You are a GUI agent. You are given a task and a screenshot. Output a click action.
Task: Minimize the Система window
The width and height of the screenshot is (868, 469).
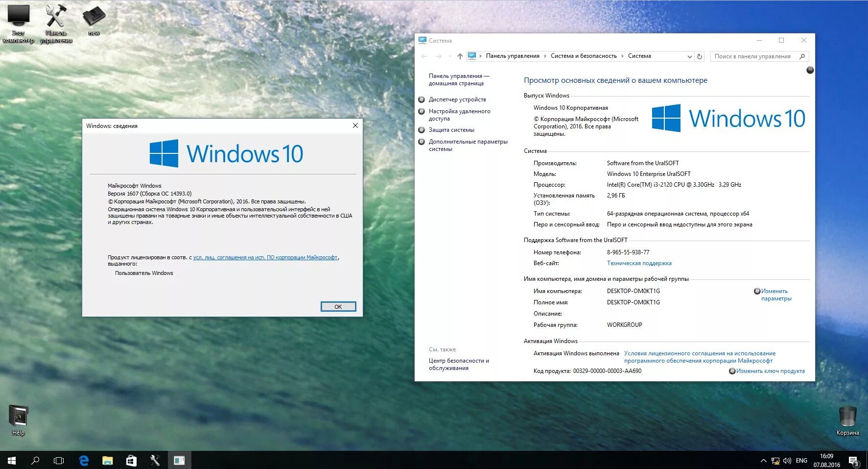click(x=759, y=40)
